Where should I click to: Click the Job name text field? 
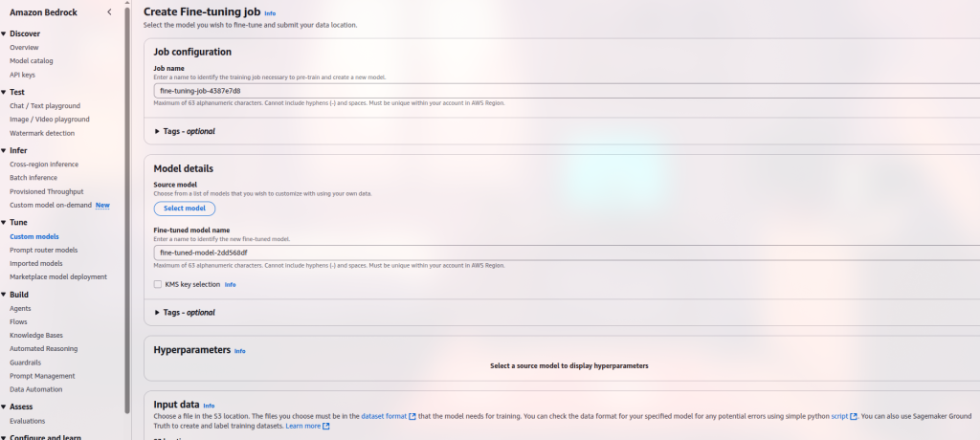pyautogui.click(x=565, y=90)
